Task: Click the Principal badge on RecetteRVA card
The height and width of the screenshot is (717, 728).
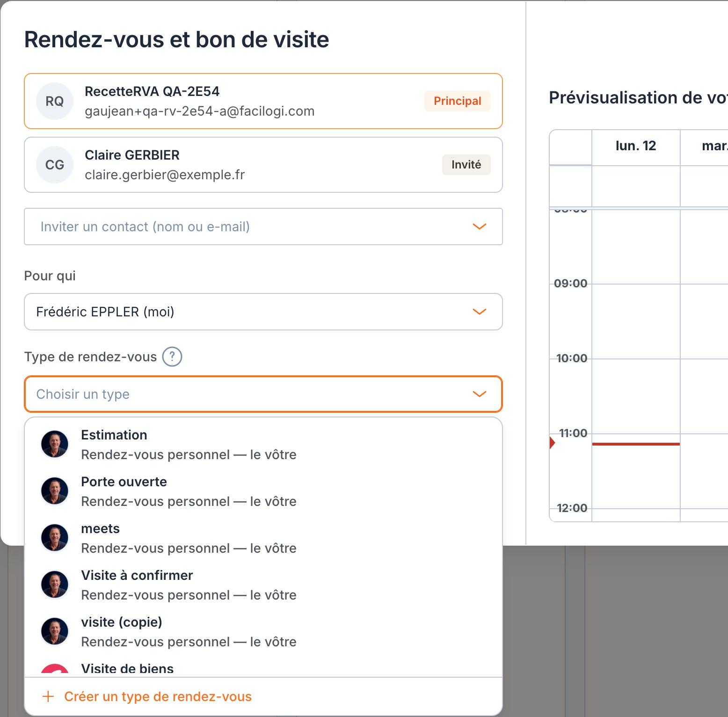Action: tap(457, 101)
